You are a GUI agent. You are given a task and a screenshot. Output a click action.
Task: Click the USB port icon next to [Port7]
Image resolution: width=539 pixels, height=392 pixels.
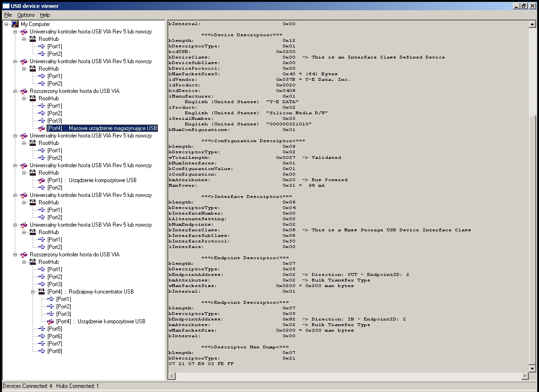click(42, 344)
